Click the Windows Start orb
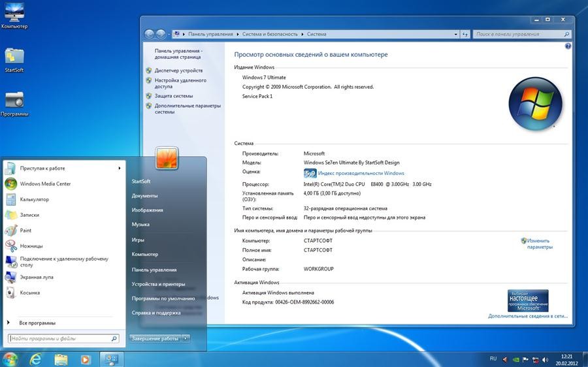This screenshot has height=367, width=588. point(10,359)
